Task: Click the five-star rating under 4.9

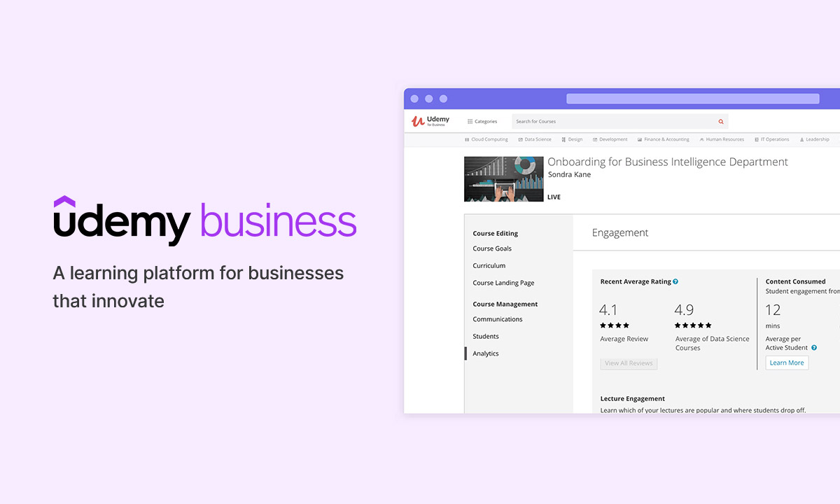Action: click(693, 325)
